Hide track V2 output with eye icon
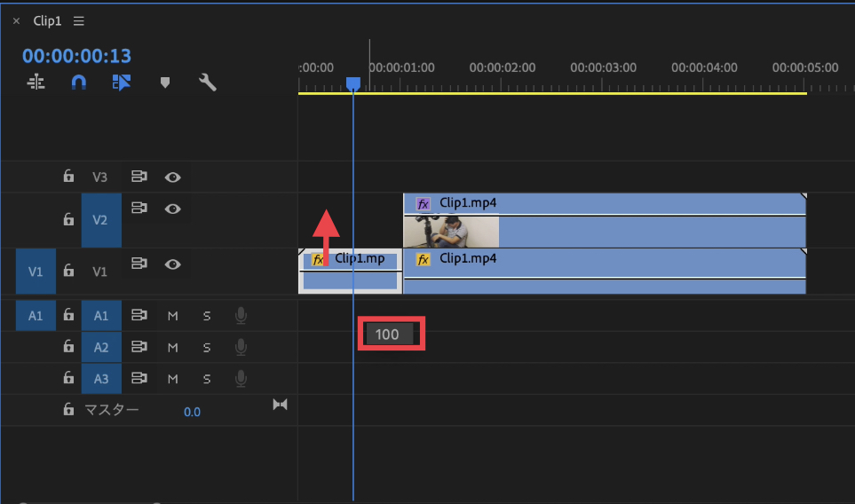This screenshot has height=504, width=855. pyautogui.click(x=173, y=209)
